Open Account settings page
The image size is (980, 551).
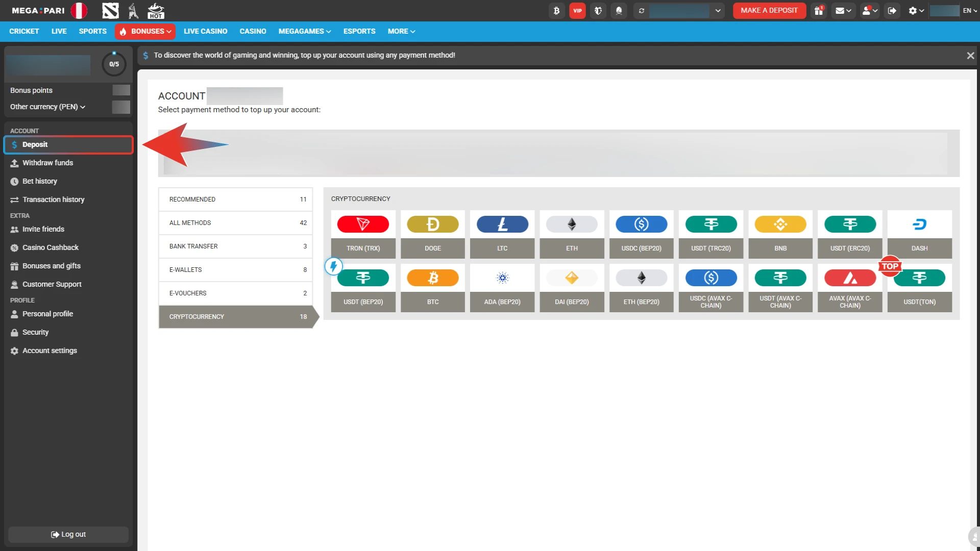pos(68,350)
